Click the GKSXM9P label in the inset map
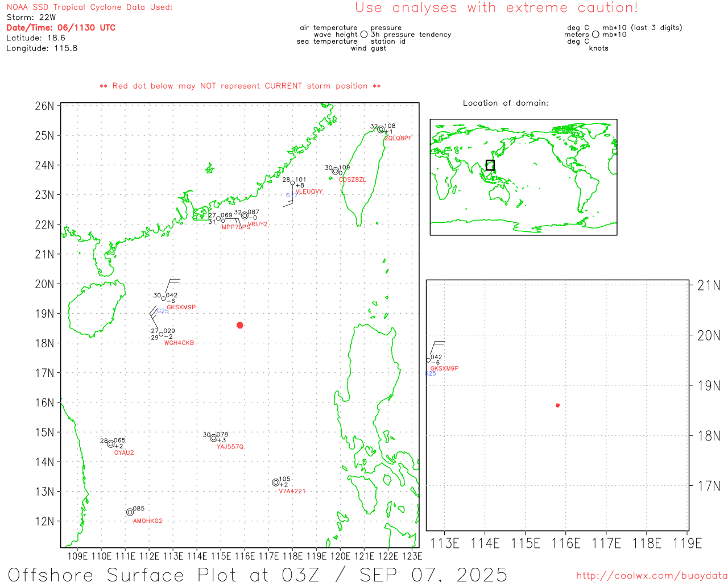728x582 pixels. tap(444, 368)
